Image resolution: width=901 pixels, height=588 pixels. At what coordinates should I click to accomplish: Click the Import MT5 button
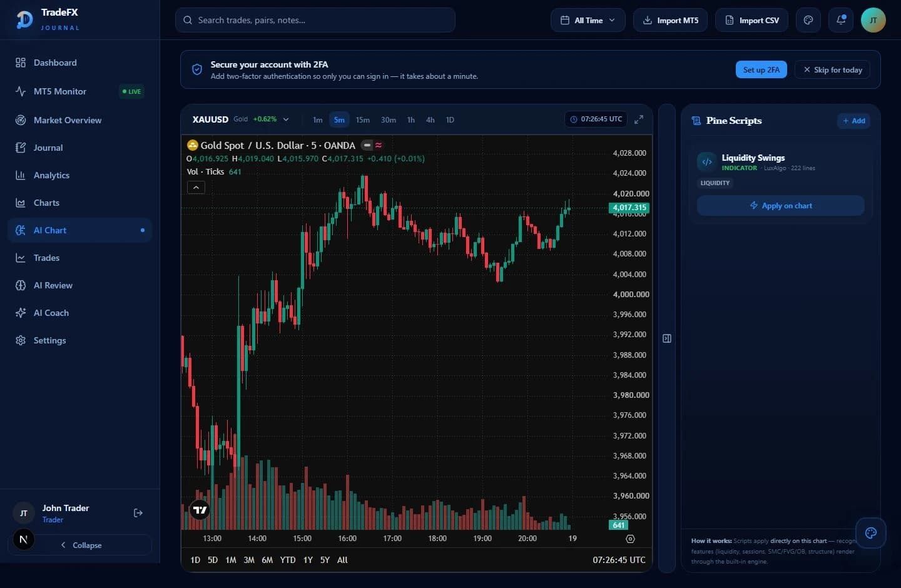pos(670,20)
